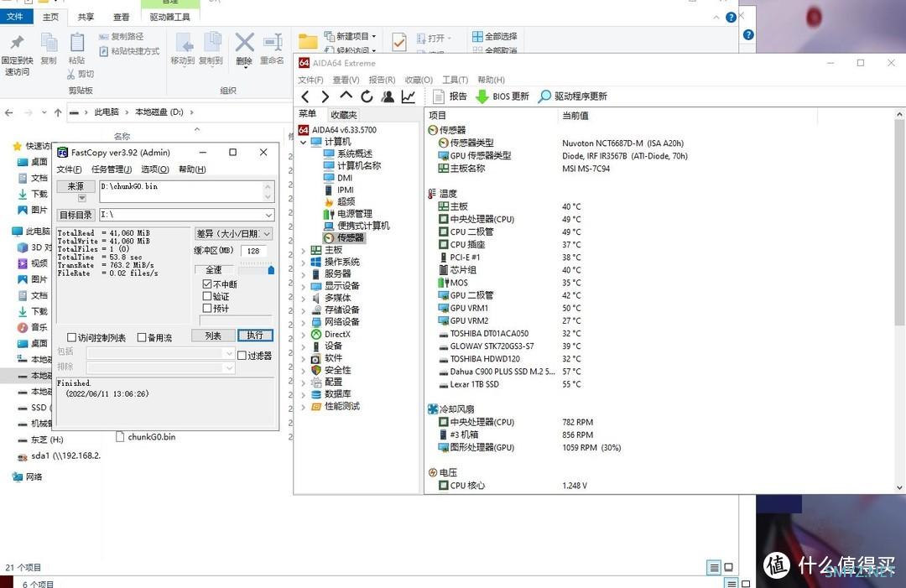Expand 服务器 node in AIDA64 tree
This screenshot has width=906, height=588.
click(304, 274)
